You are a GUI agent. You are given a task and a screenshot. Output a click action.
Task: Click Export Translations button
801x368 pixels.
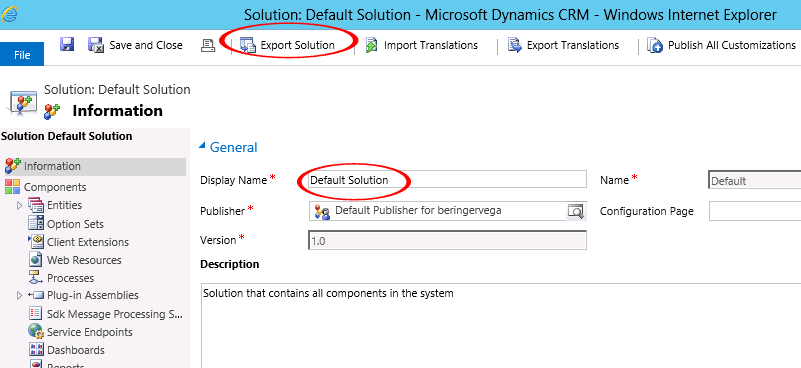[x=563, y=45]
